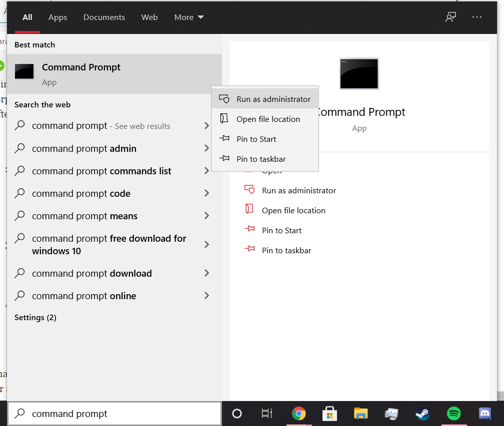Expand the "command prompt download" suggestion arrow
This screenshot has width=504, height=426.
206,273
